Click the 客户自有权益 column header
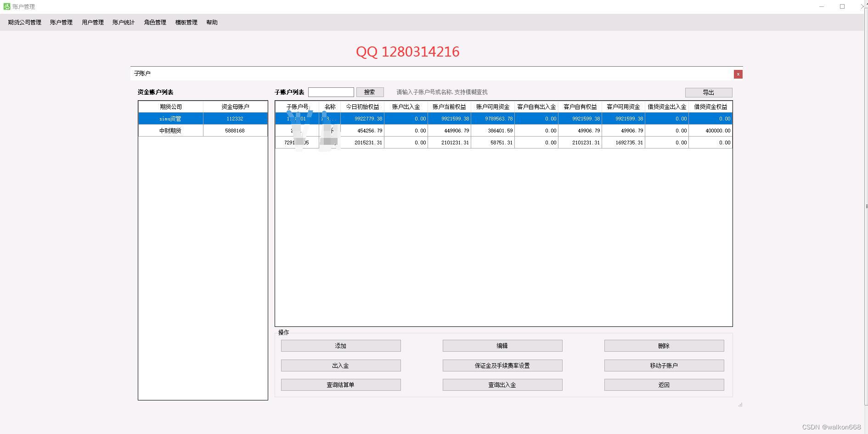 580,107
